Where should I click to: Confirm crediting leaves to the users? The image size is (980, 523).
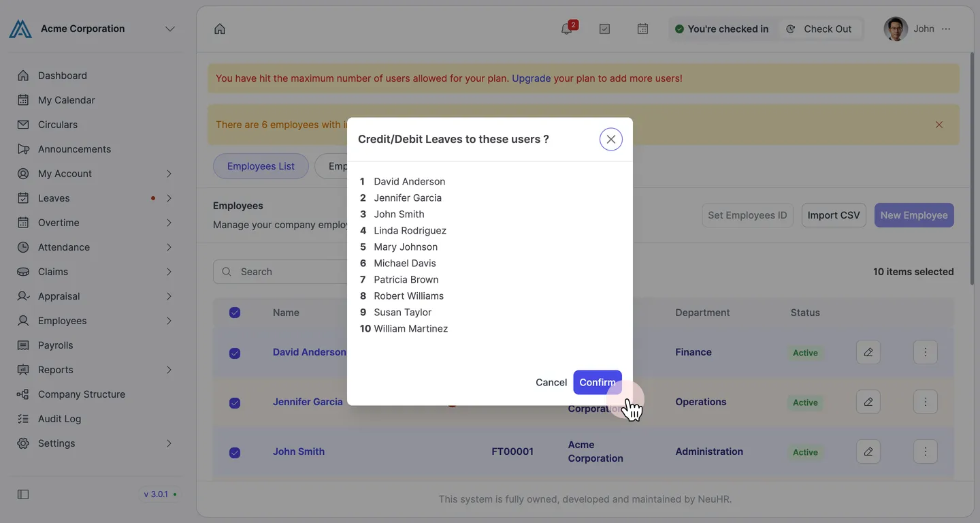(x=598, y=383)
